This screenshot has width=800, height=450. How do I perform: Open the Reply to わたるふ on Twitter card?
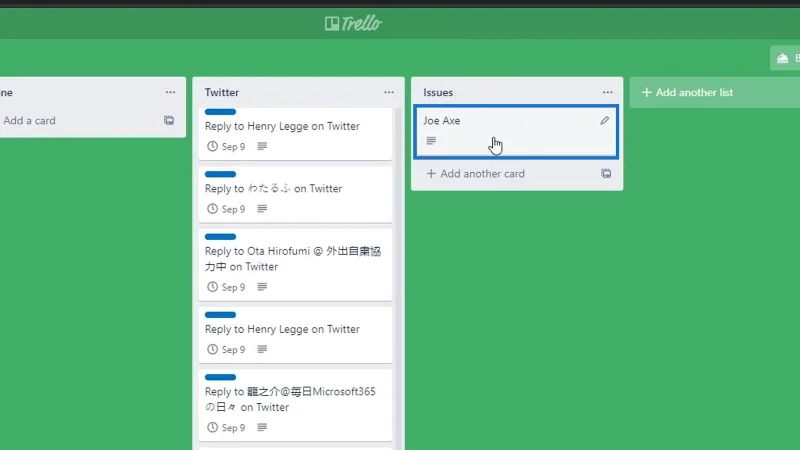(x=295, y=194)
